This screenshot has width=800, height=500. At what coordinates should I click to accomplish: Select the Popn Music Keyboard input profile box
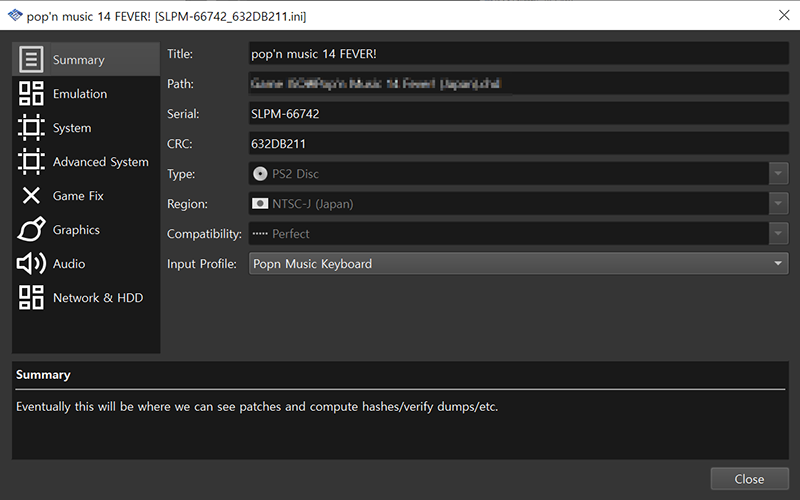pos(518,263)
